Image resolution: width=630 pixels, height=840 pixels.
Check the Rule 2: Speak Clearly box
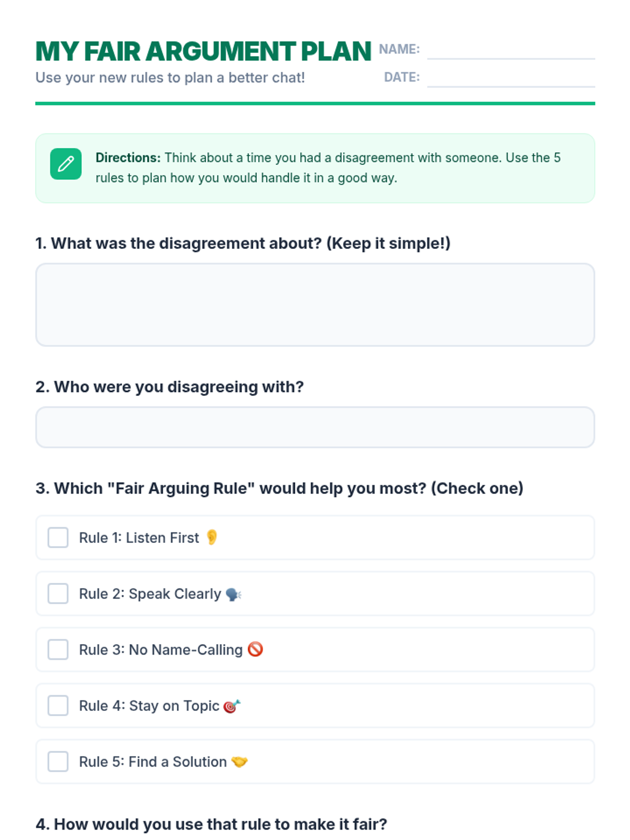[x=58, y=594]
